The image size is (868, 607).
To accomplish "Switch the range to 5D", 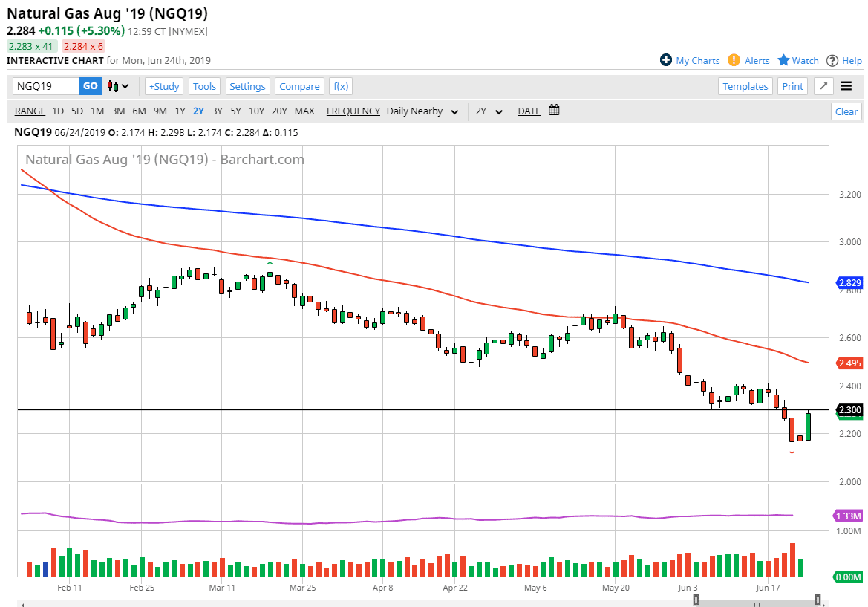I will click(77, 111).
